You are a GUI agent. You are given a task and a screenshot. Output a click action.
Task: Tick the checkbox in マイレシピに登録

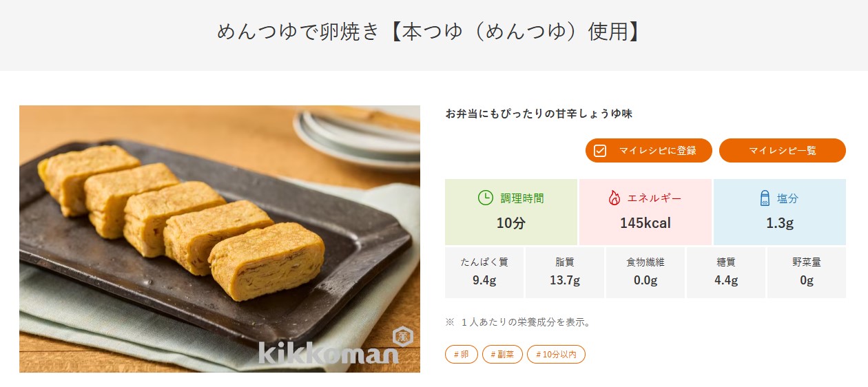click(x=600, y=151)
